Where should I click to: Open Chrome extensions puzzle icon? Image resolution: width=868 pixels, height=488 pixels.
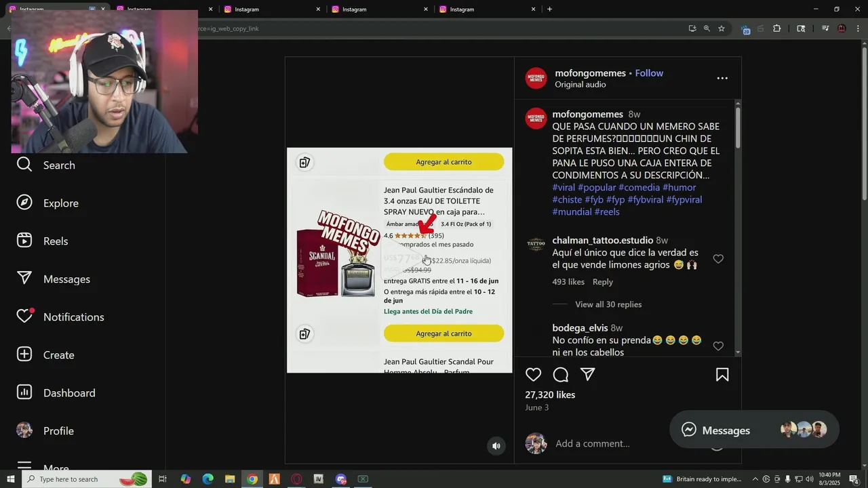coord(777,28)
